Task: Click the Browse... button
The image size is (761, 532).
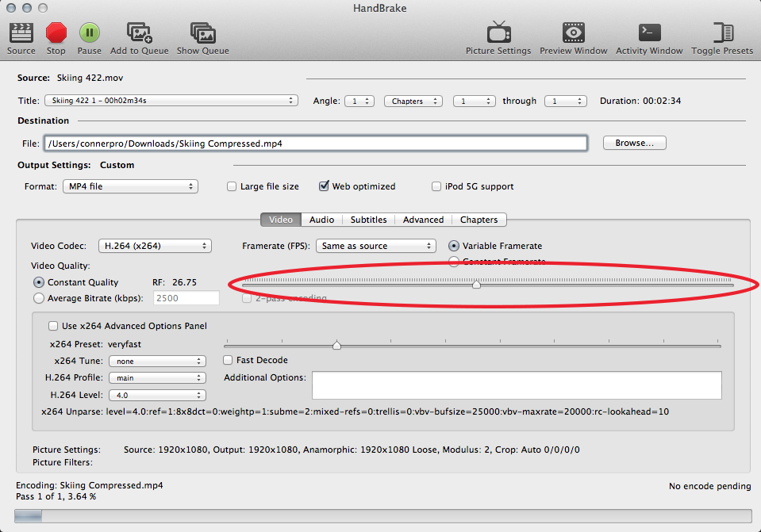Action: [634, 143]
